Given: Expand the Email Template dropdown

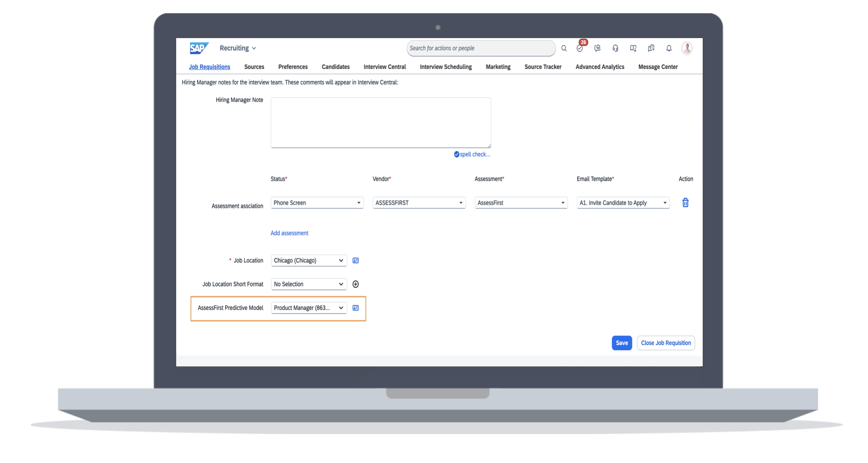Looking at the screenshot, I should click(623, 203).
